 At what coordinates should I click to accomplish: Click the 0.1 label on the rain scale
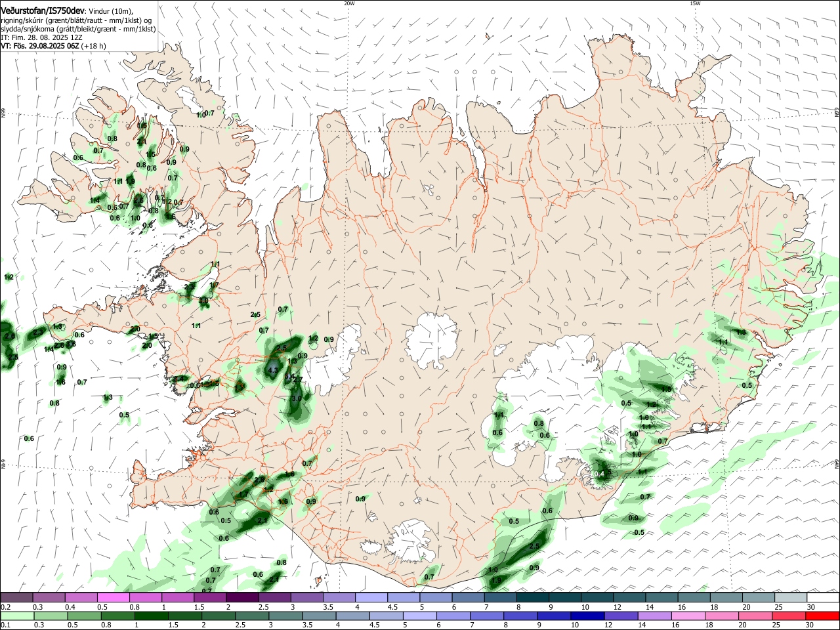click(x=5, y=625)
